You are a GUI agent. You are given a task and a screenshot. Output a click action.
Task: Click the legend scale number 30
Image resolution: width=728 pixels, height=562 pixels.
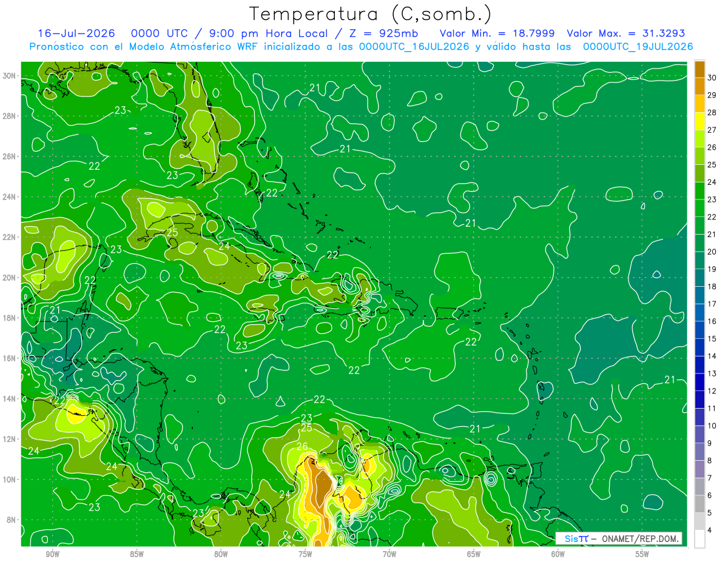coord(712,77)
